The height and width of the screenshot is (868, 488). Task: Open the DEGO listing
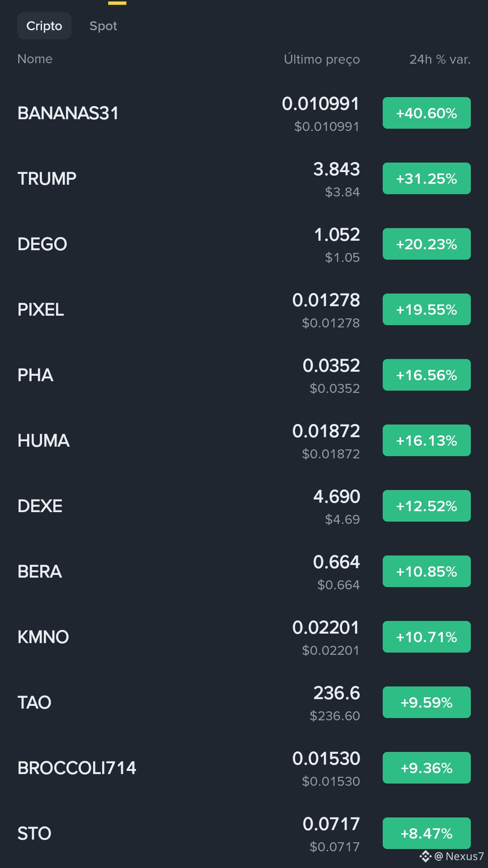244,244
